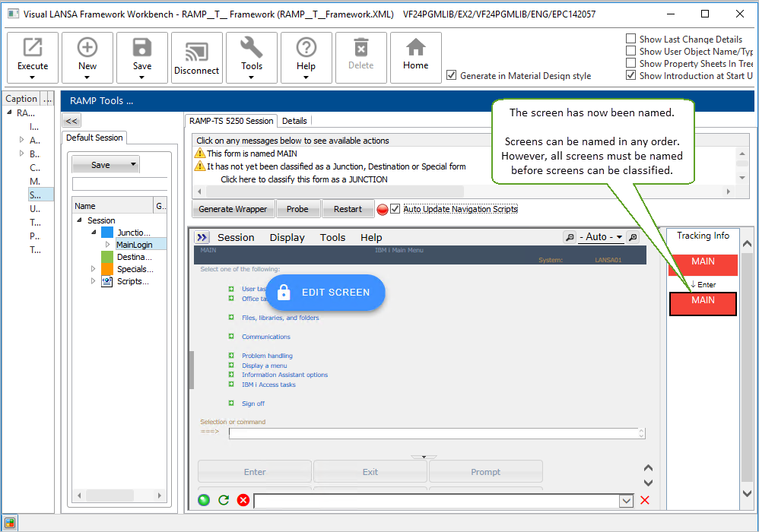
Task: Toggle Auto Update Navigation Scripts checkbox
Action: [395, 209]
